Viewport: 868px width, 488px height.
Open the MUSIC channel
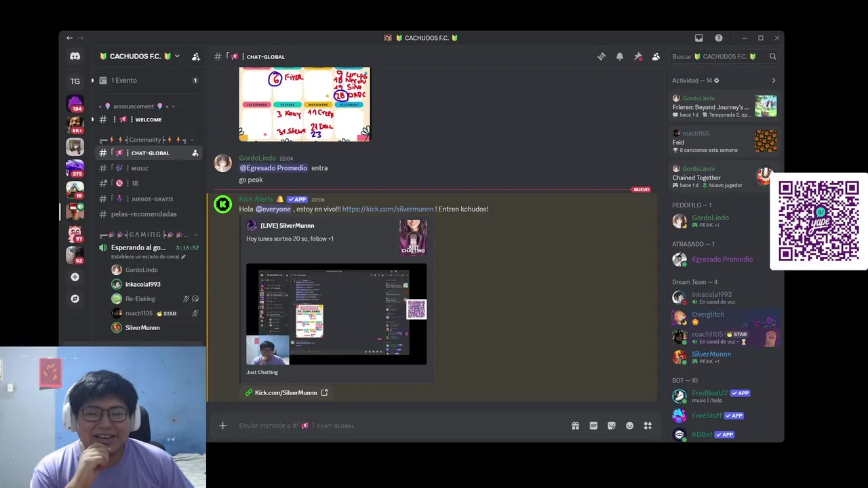(x=149, y=168)
